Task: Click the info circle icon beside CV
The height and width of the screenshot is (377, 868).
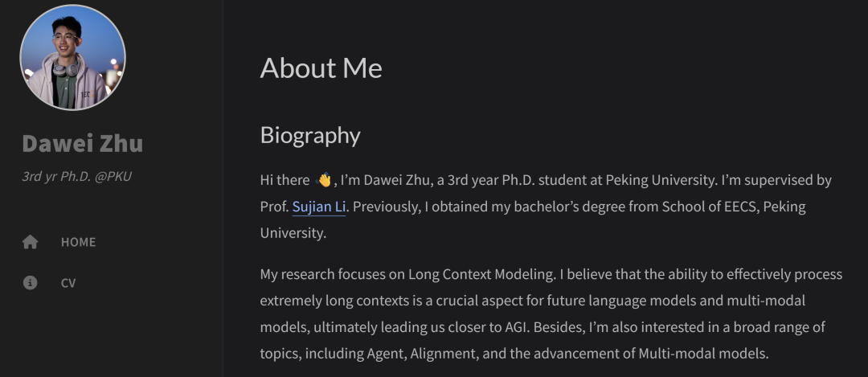Action: coord(31,283)
